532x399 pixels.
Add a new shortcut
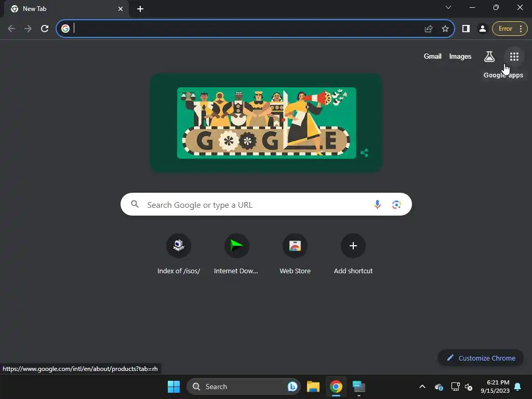[353, 254]
